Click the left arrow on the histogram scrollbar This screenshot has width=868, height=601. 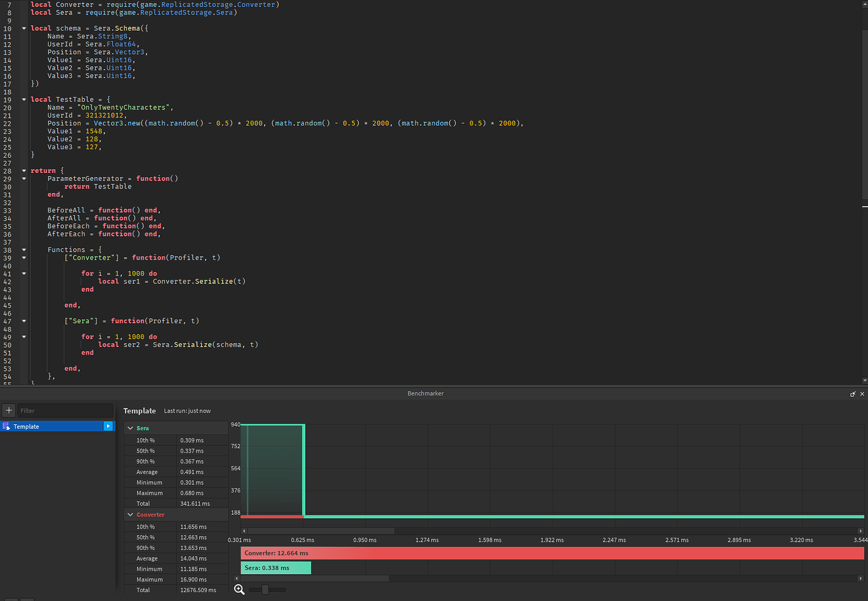[245, 531]
